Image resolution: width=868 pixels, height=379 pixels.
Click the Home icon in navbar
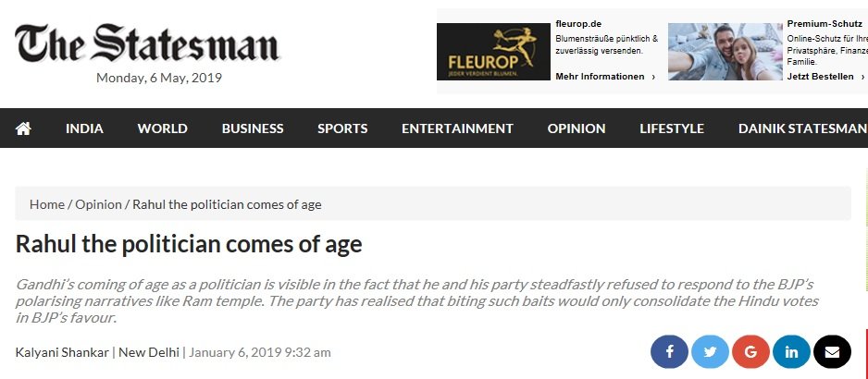23,128
